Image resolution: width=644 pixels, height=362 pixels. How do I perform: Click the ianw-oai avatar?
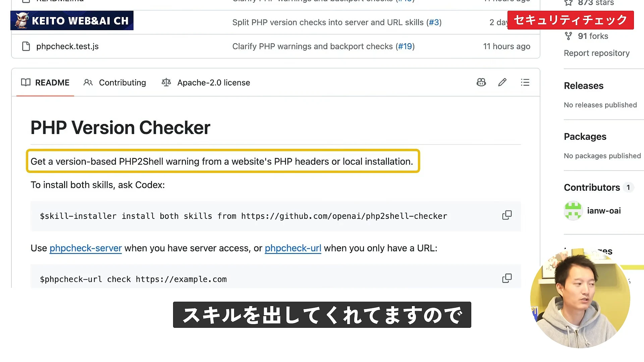(573, 210)
